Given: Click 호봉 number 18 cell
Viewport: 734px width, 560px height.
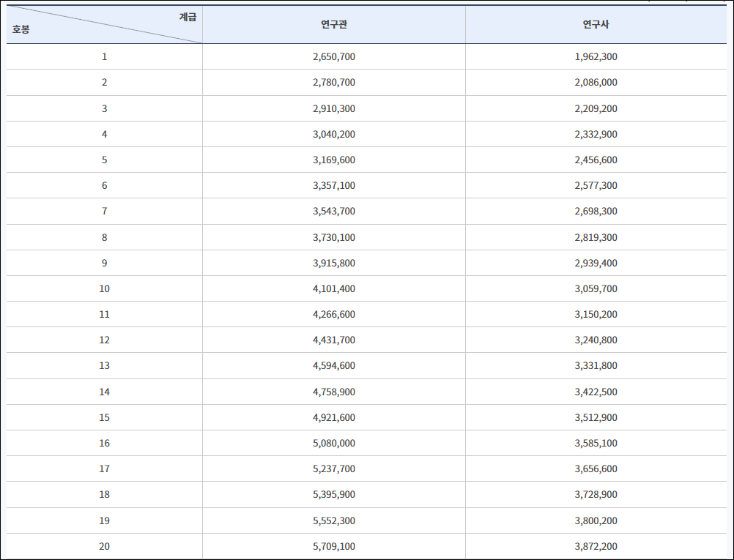Looking at the screenshot, I should pos(105,495).
